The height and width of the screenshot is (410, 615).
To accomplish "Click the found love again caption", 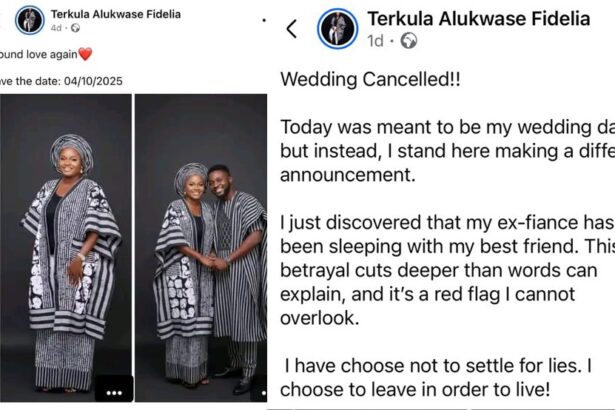I will [x=40, y=54].
